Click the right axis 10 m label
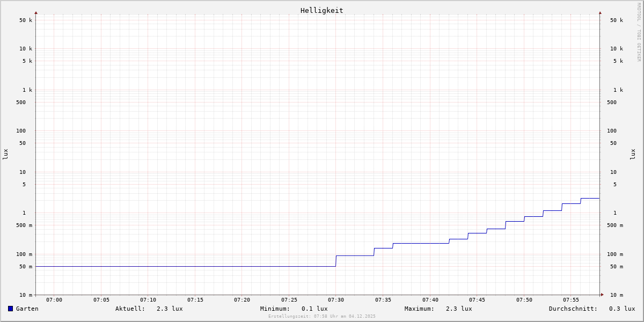The image size is (644, 322). [616, 295]
